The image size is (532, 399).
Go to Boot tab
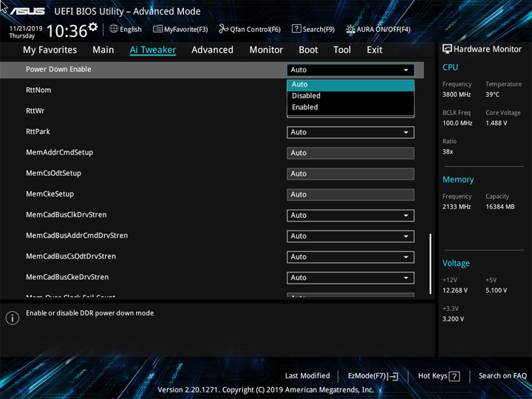click(308, 50)
